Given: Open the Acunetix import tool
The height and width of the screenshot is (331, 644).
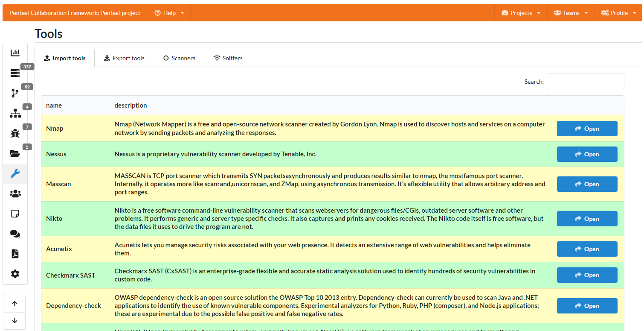Looking at the screenshot, I should [x=587, y=249].
